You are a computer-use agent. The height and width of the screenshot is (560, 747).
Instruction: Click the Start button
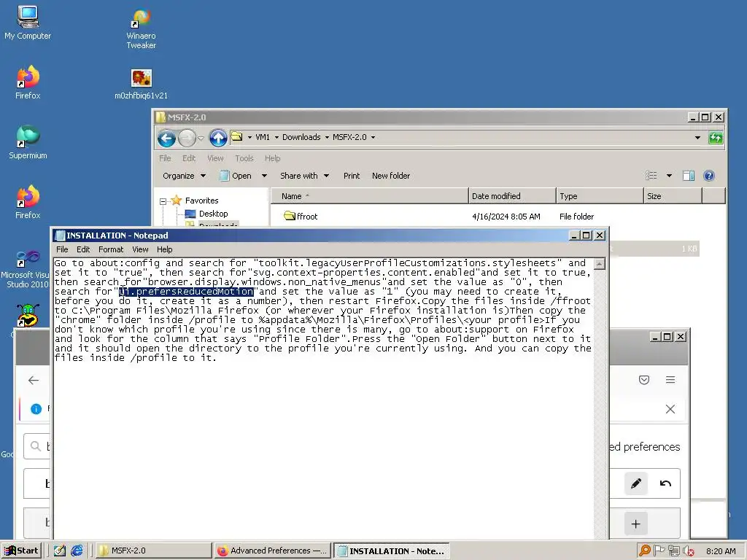pos(21,551)
